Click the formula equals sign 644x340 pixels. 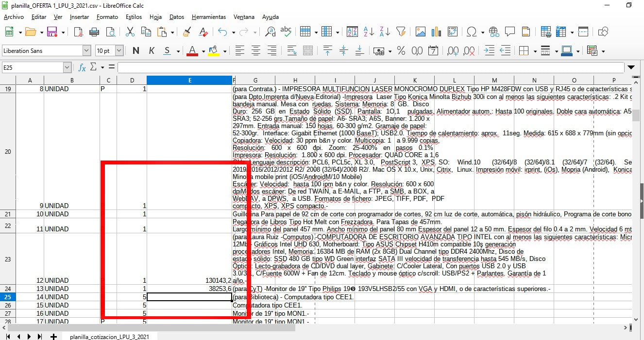pyautogui.click(x=112, y=67)
